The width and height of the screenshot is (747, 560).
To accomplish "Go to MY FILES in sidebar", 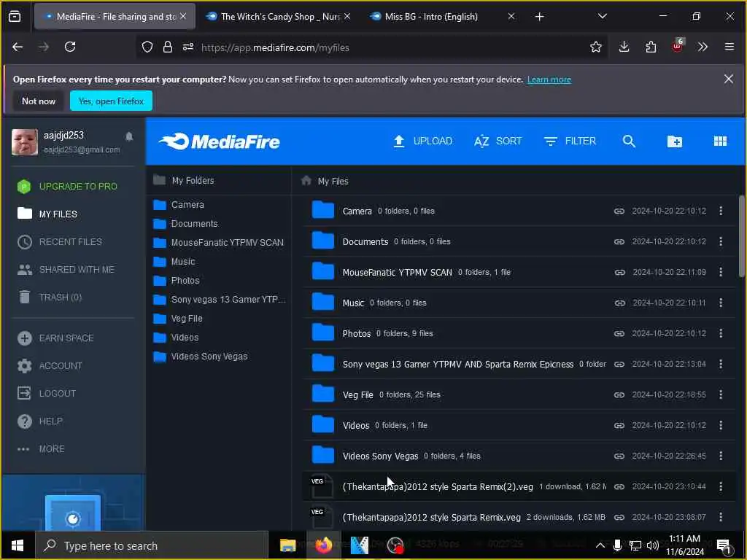I will tap(47, 214).
